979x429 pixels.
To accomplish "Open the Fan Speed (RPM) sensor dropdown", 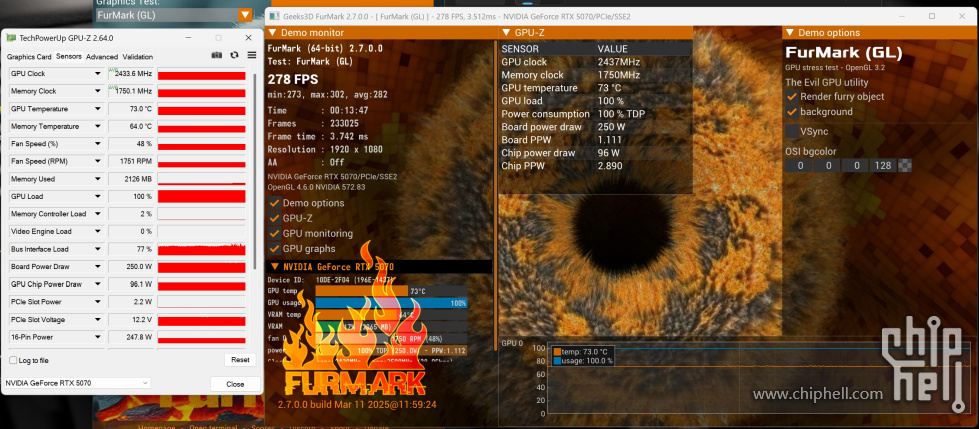I will pyautogui.click(x=97, y=161).
